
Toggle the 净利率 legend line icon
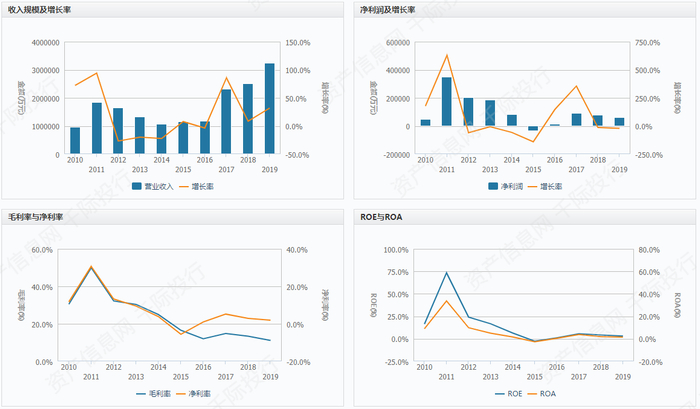181,394
